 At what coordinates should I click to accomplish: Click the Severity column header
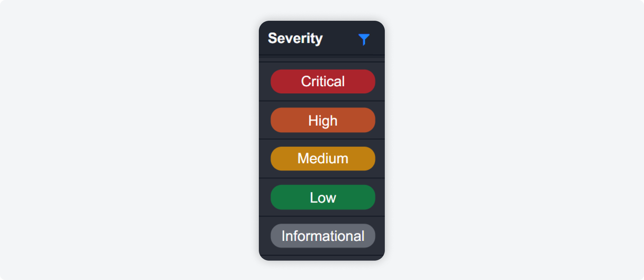click(x=295, y=38)
